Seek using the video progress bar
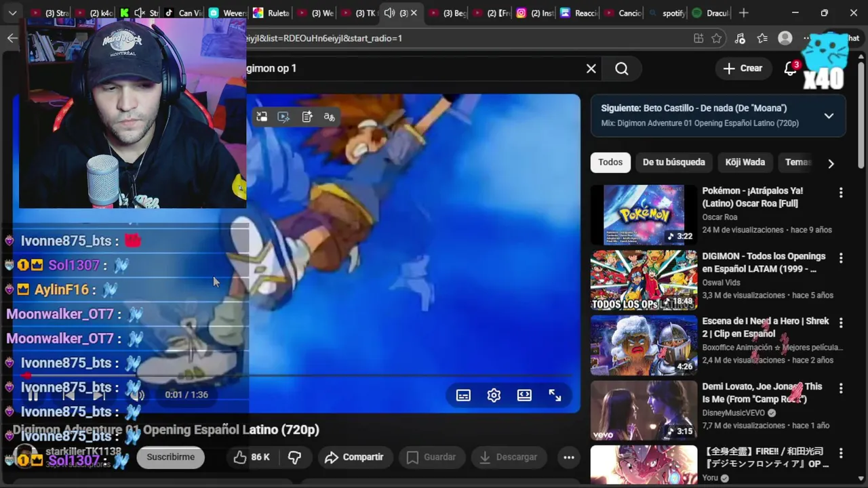 point(298,375)
